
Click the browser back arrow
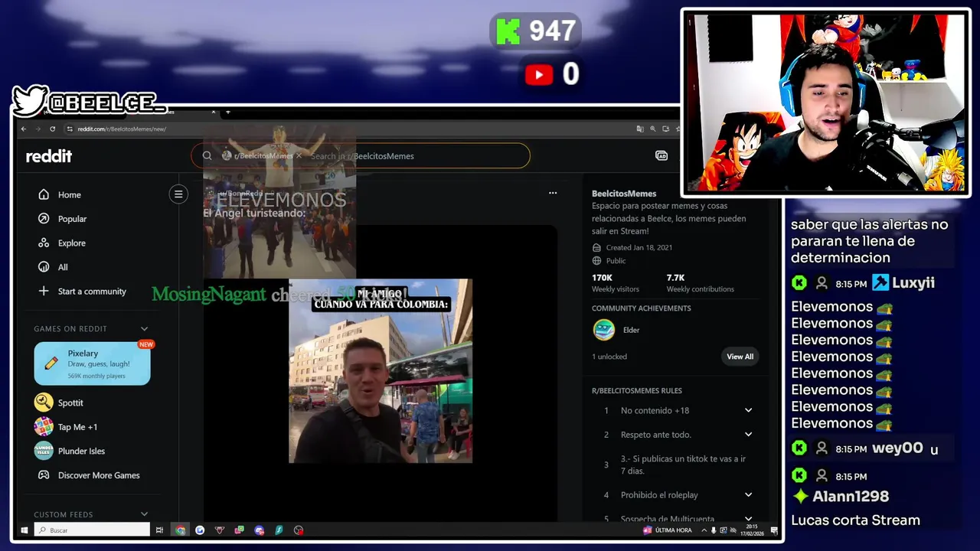pos(24,129)
